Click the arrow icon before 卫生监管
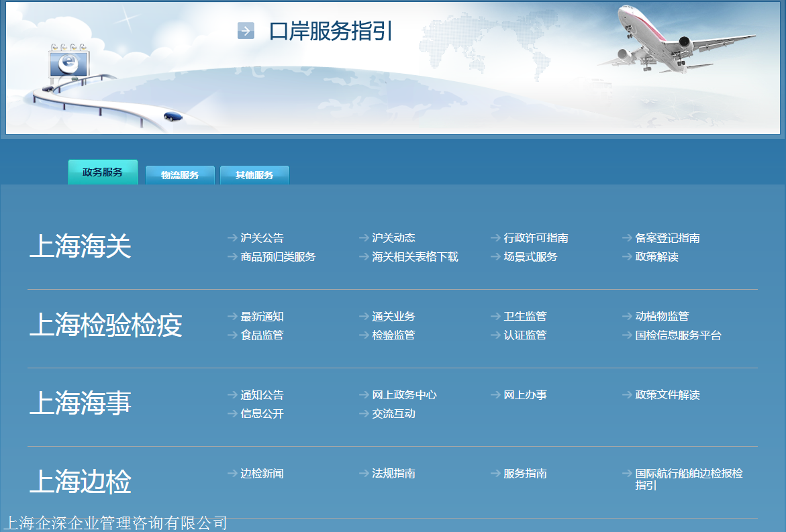 tap(495, 317)
